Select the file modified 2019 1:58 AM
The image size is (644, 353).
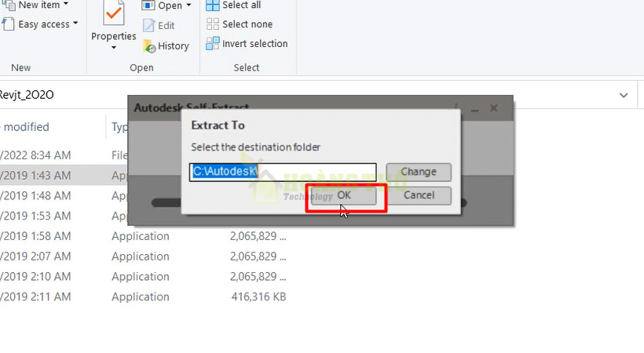point(143,236)
